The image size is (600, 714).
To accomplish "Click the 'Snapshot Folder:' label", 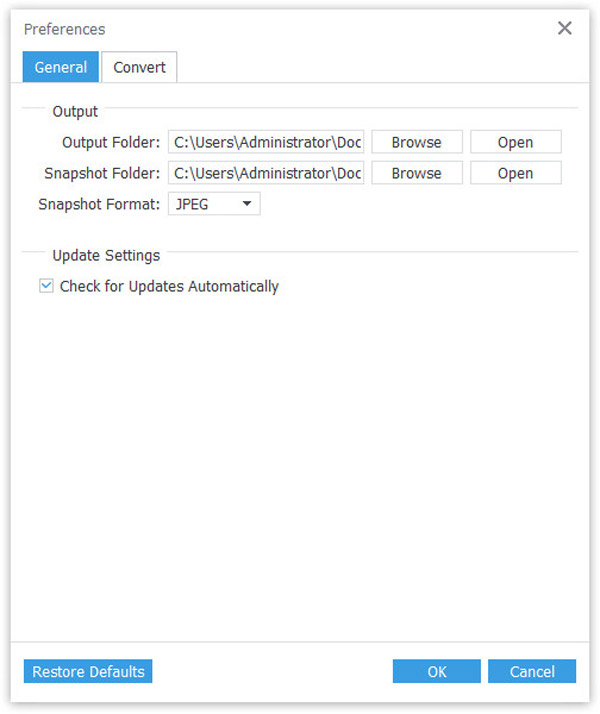I will 102,173.
